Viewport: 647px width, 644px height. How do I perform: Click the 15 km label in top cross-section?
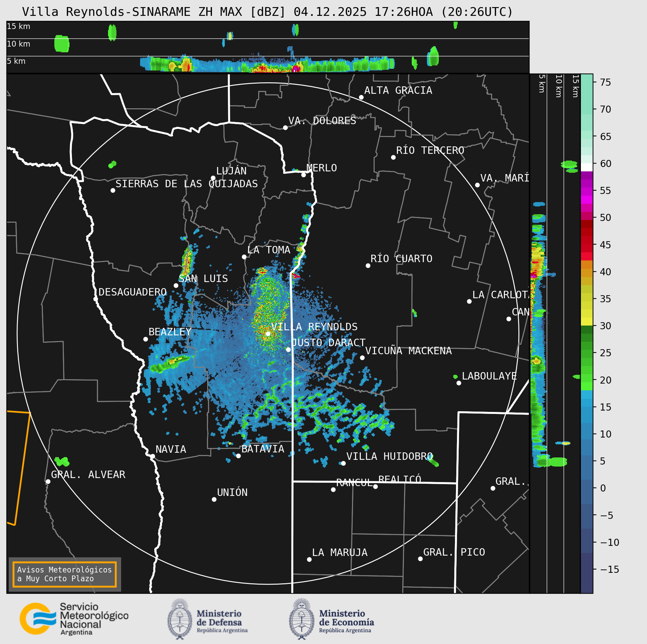[x=19, y=26]
